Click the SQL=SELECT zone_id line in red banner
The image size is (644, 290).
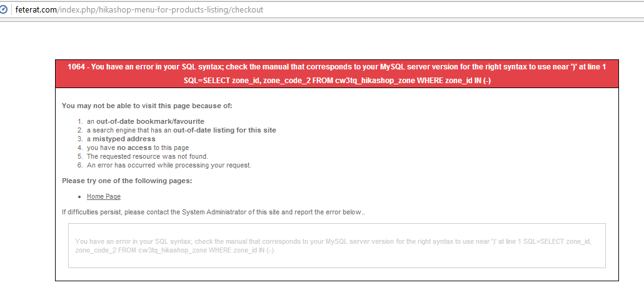point(337,81)
